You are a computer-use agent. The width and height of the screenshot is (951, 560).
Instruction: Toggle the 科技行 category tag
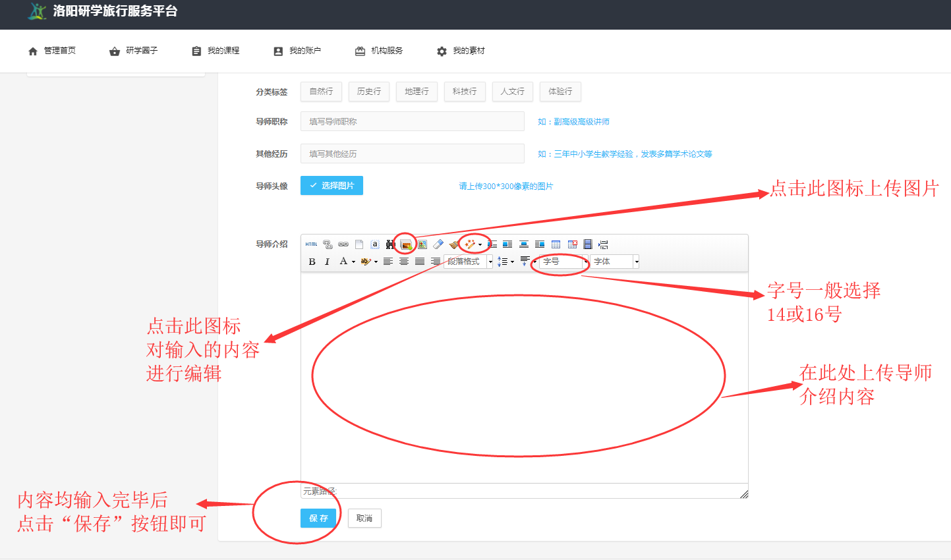[465, 92]
